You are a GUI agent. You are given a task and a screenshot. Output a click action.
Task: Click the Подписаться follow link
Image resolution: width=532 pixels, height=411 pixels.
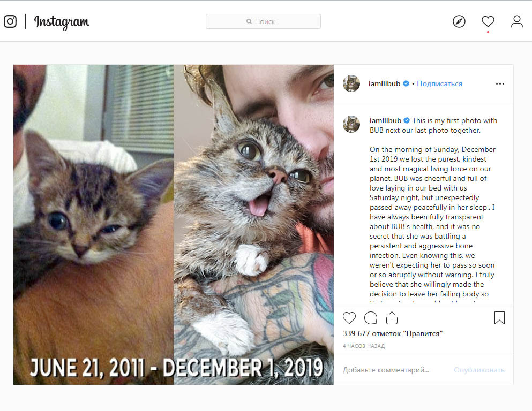[x=439, y=83]
